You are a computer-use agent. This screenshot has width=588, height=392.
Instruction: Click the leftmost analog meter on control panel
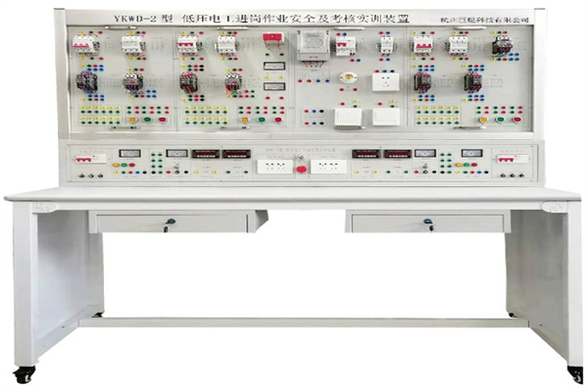click(x=128, y=153)
